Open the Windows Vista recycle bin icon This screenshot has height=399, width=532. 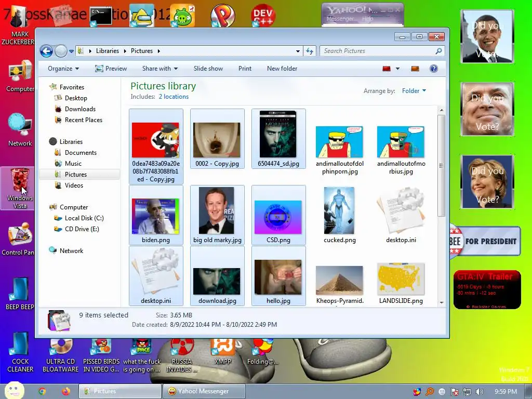[20, 188]
